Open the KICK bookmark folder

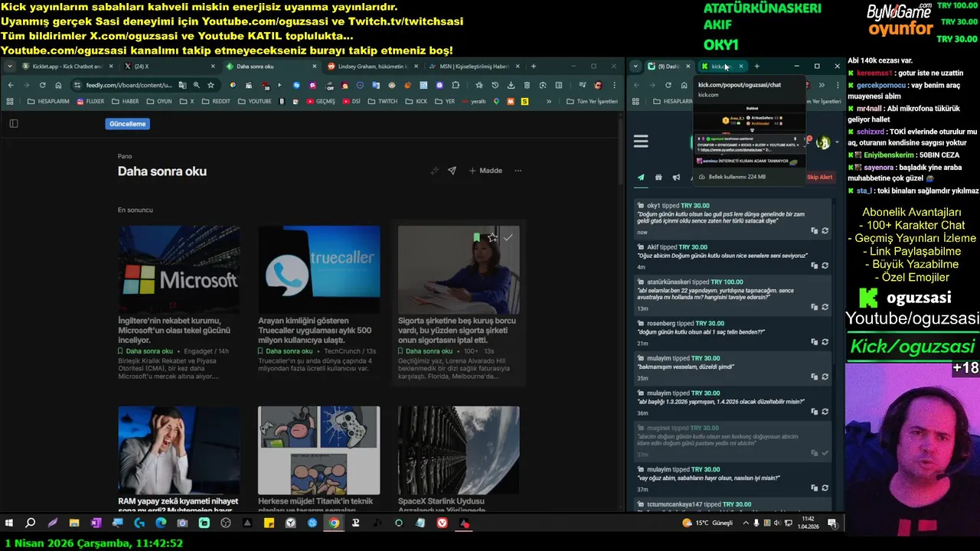(x=416, y=101)
